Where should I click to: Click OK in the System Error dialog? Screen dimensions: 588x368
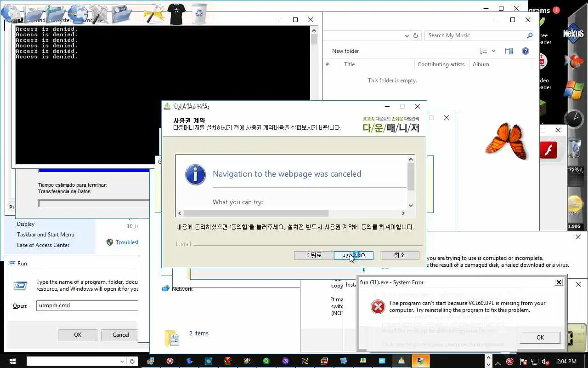tap(540, 338)
